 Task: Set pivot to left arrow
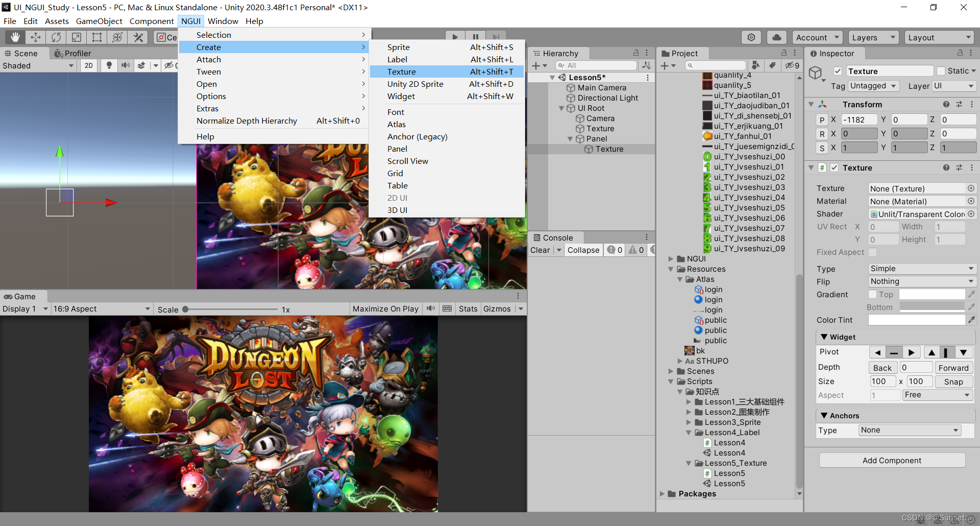pos(877,352)
